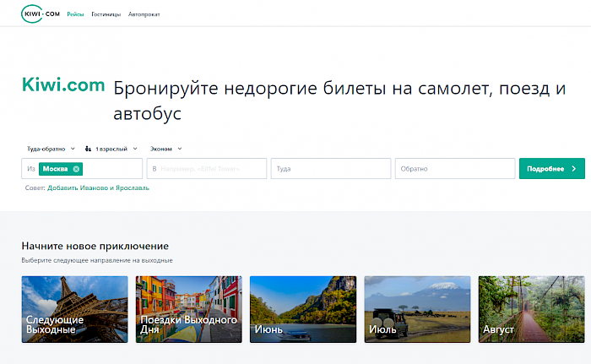Open the Август destination card
This screenshot has height=364, width=591.
531,309
